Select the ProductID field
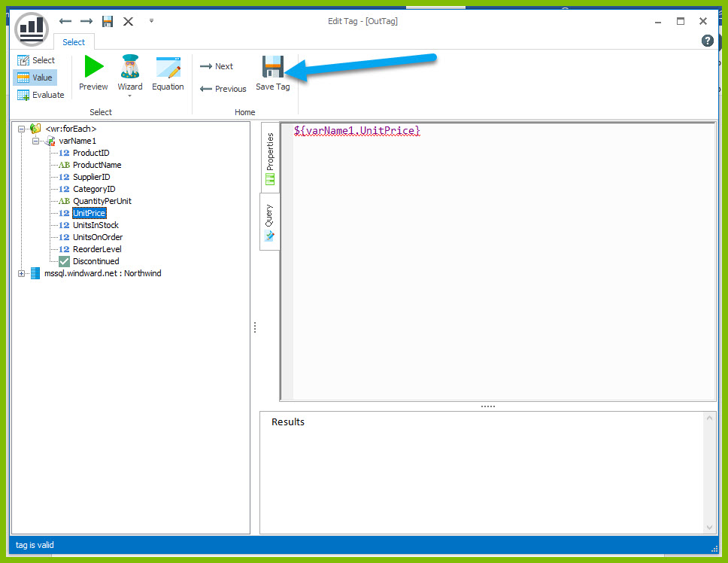728x563 pixels. pyautogui.click(x=91, y=153)
